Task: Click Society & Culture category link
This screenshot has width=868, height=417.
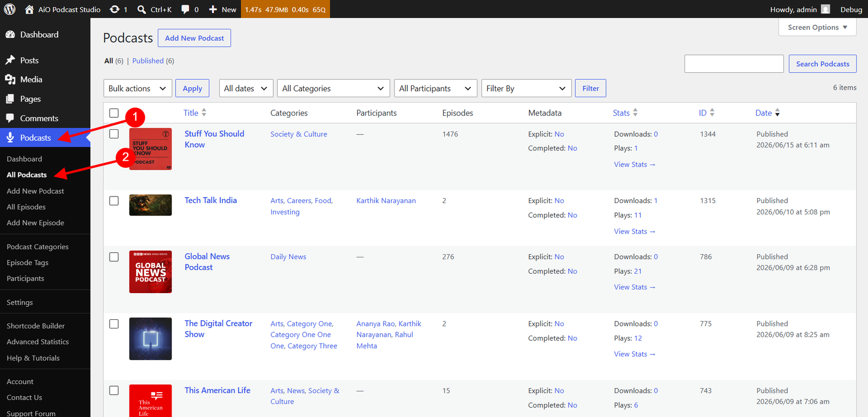Action: click(x=299, y=134)
